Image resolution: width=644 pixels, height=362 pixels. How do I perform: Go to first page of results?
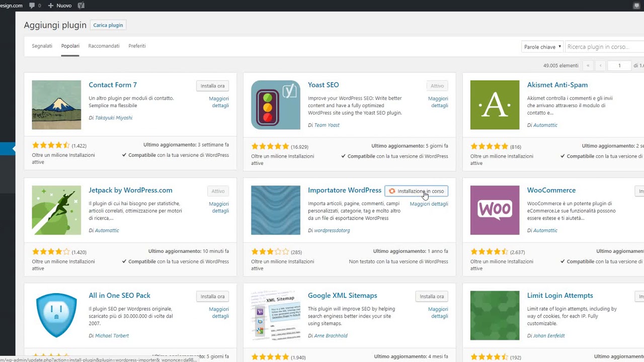coord(588,65)
